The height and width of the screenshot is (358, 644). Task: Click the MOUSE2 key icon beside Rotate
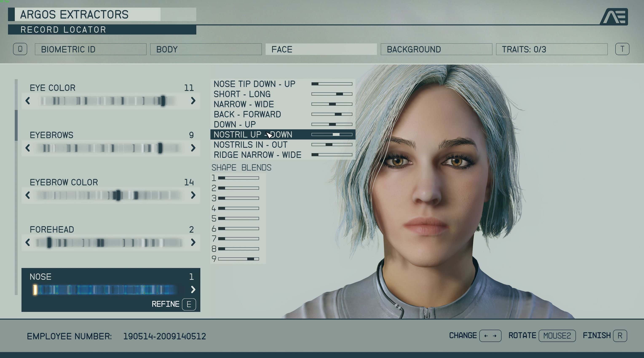click(557, 335)
